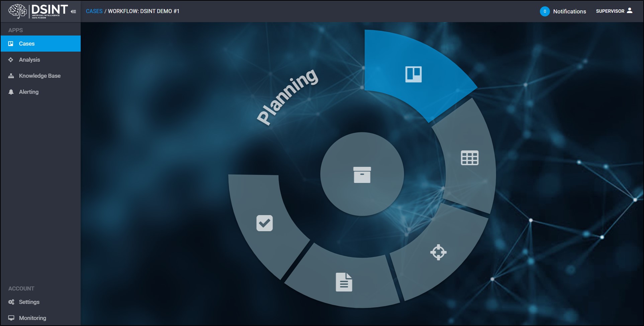Click the blue Planning board segment icon
The image size is (644, 326).
click(413, 74)
